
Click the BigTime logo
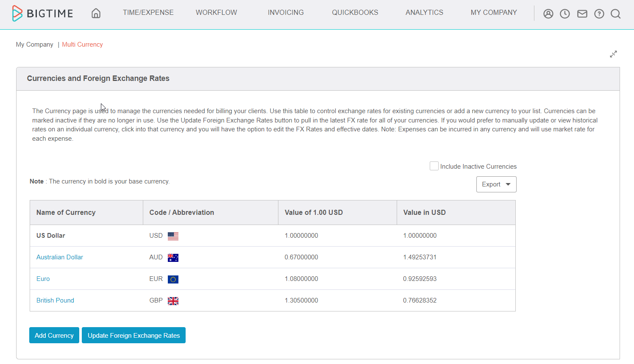tap(42, 13)
